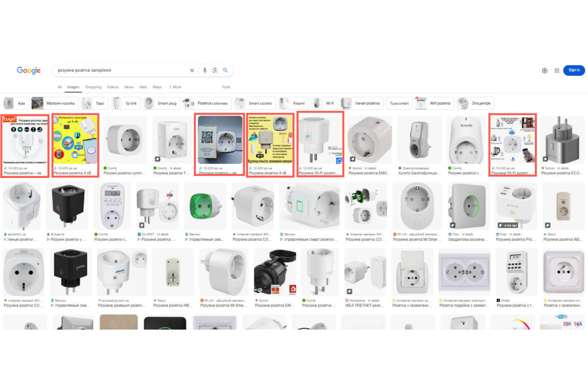Image resolution: width=588 pixels, height=392 pixels.
Task: Expand the More menu
Action: 175,87
